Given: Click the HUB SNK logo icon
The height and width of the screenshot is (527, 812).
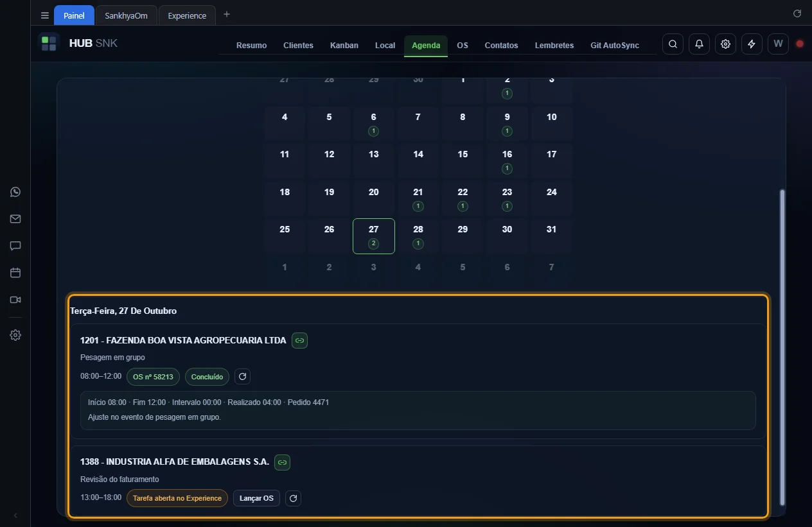Looking at the screenshot, I should (x=49, y=44).
